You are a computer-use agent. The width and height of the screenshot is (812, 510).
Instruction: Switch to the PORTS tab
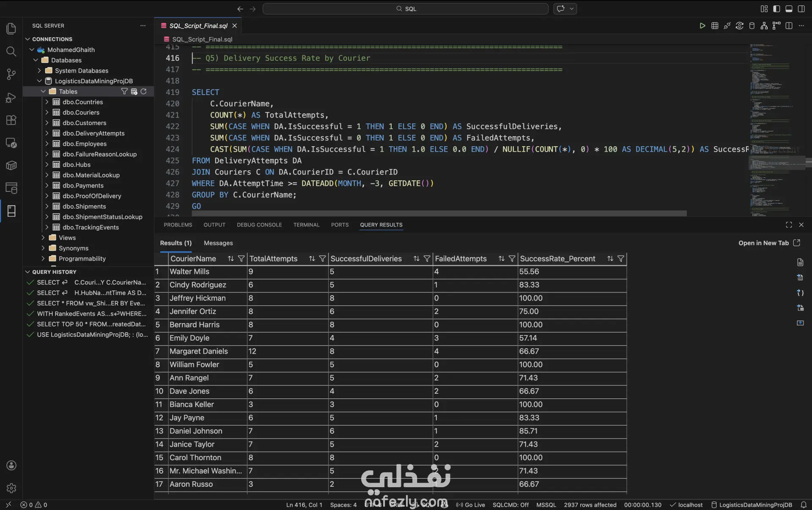340,225
